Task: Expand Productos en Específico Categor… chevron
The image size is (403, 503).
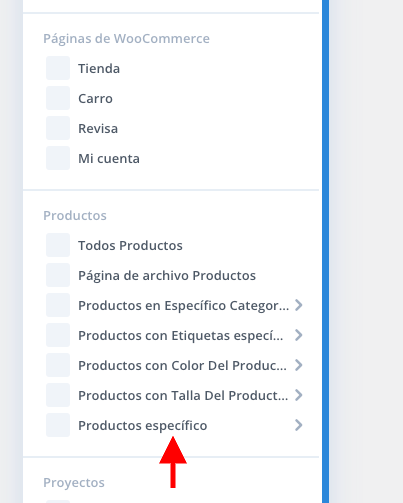Action: tap(299, 305)
